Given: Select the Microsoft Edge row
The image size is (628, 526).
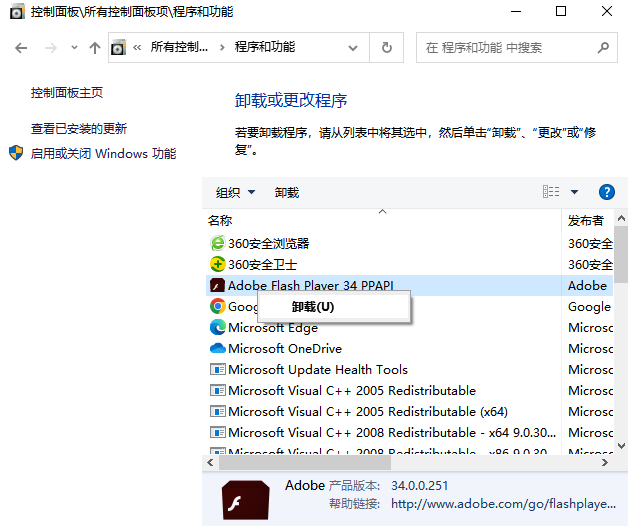Looking at the screenshot, I should [x=409, y=327].
